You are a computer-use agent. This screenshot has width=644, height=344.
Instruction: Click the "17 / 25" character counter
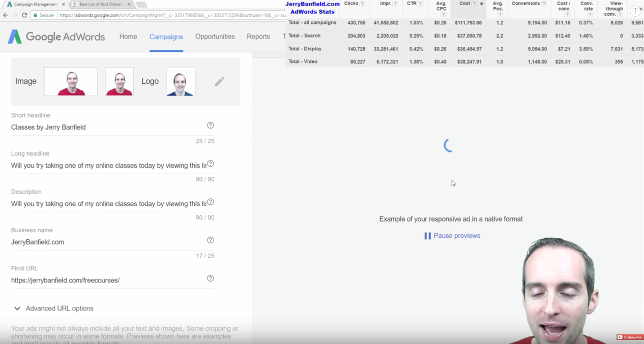[x=205, y=256]
